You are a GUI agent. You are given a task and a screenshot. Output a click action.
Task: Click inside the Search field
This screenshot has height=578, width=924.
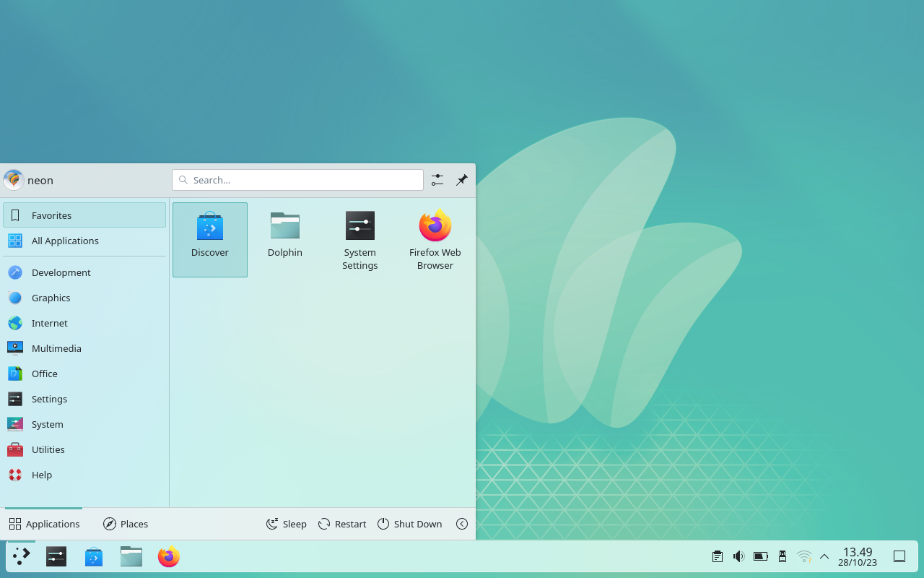(297, 180)
